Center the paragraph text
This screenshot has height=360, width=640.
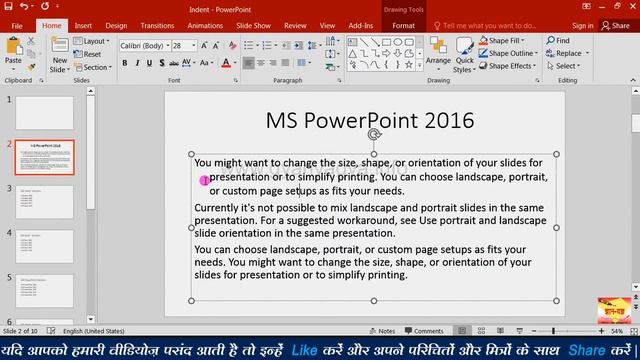point(260,63)
